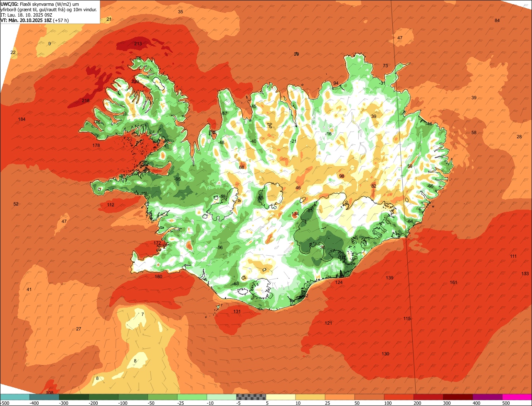The height and width of the screenshot is (406, 532).
Task: Click the flux value 82 north of Vatnajökull
Action: [374, 186]
